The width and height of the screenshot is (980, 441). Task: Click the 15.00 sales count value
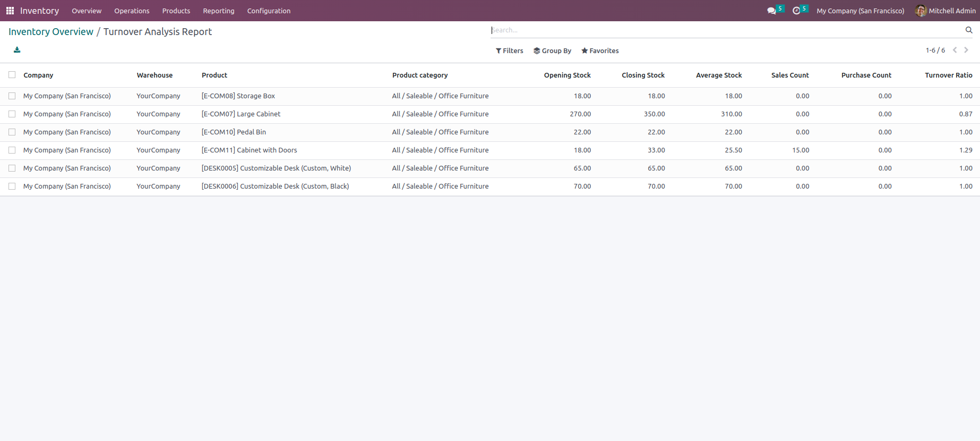coord(801,150)
